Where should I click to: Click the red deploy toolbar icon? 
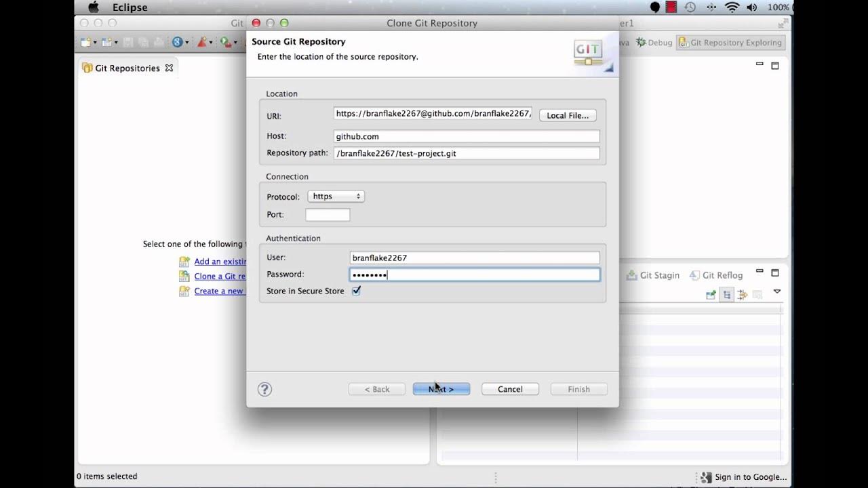[x=202, y=42]
